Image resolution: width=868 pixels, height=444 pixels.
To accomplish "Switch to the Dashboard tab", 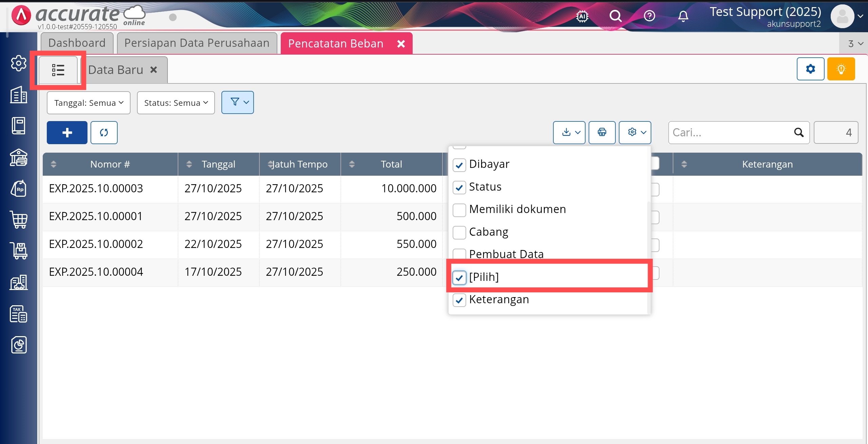I will pyautogui.click(x=77, y=43).
